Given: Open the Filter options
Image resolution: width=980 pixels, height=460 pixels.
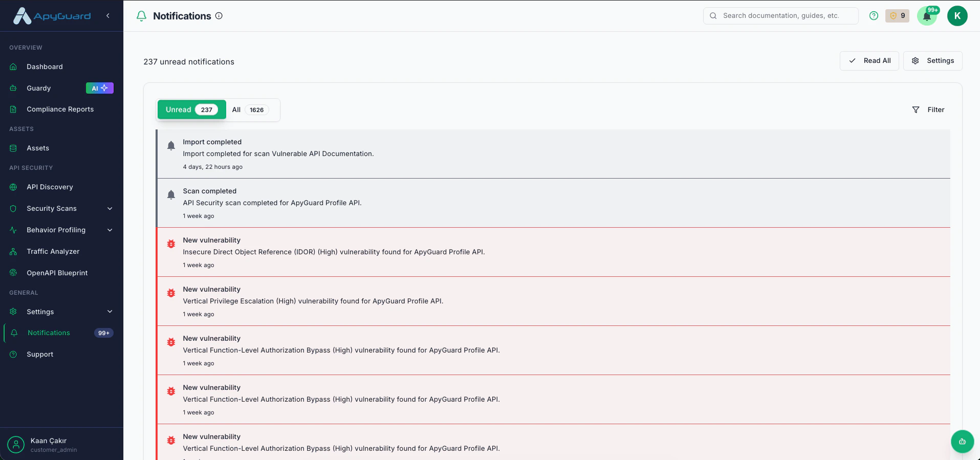Looking at the screenshot, I should pyautogui.click(x=928, y=109).
